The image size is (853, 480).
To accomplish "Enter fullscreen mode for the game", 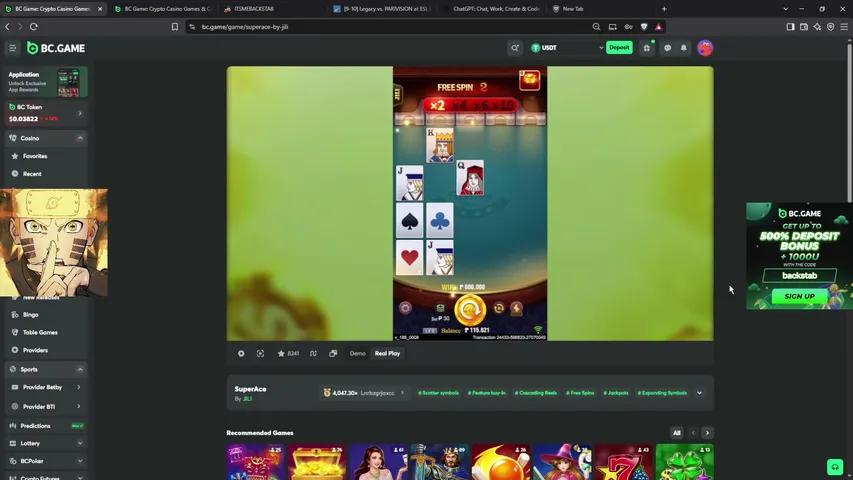I will pos(261,353).
